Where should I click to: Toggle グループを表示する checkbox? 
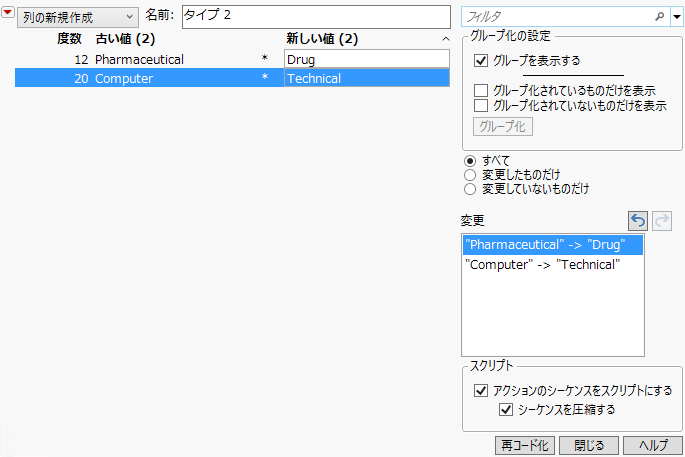(x=481, y=61)
